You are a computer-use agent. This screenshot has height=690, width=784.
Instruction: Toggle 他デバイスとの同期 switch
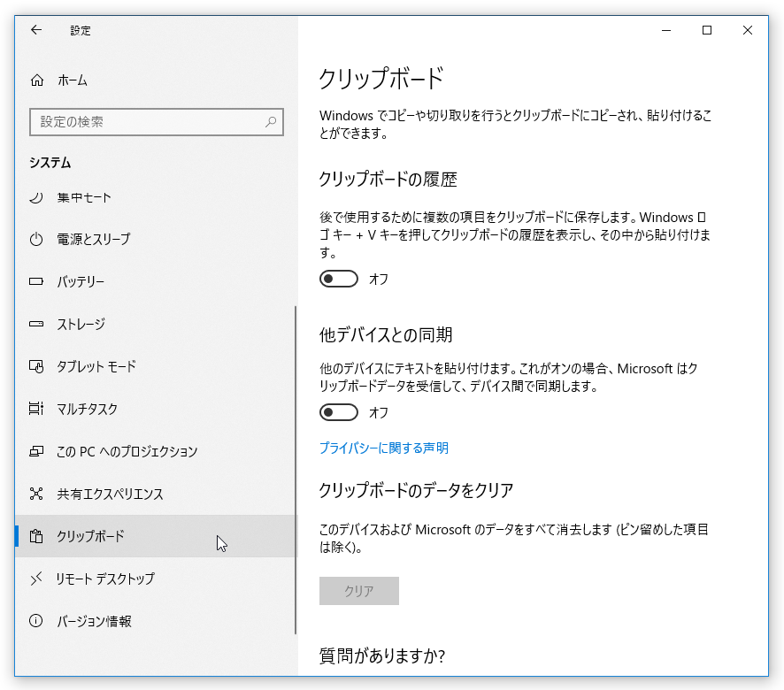point(339,412)
